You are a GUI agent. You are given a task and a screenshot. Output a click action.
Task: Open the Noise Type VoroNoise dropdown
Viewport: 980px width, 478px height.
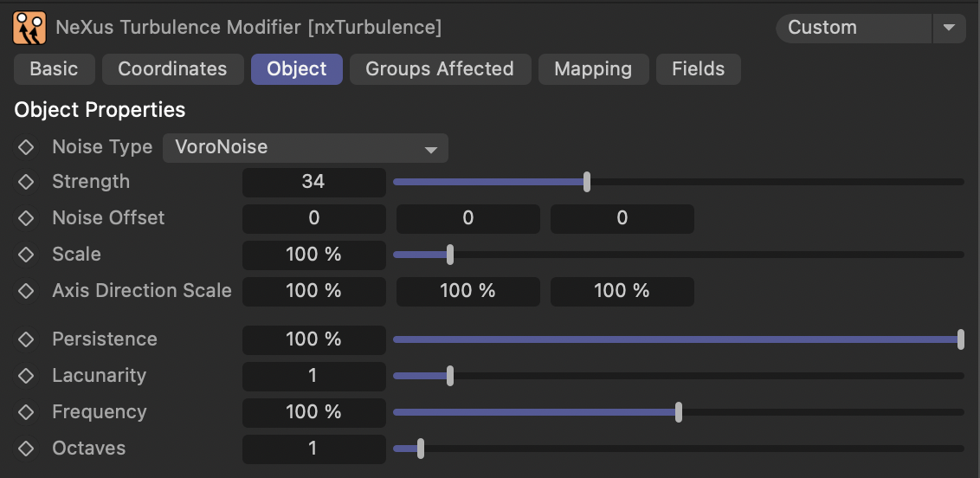pyautogui.click(x=305, y=147)
